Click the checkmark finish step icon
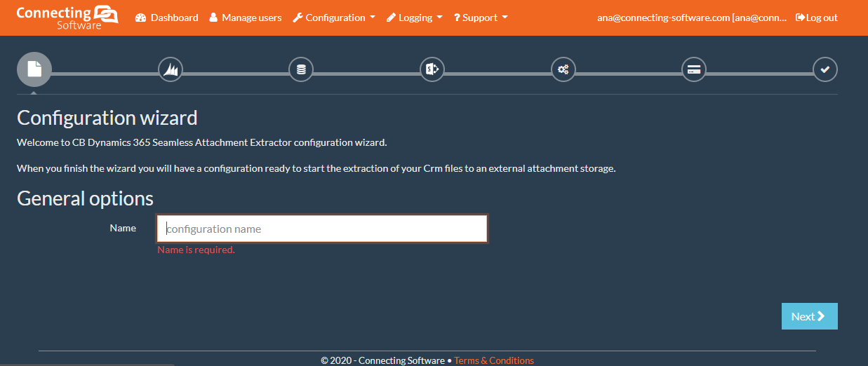This screenshot has height=366, width=868. click(x=825, y=69)
